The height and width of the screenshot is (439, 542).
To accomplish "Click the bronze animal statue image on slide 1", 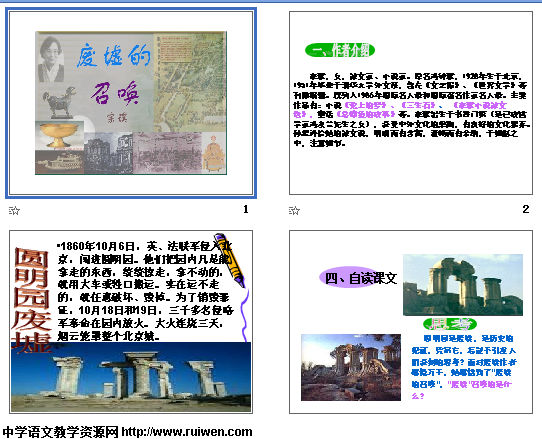I will [60, 102].
